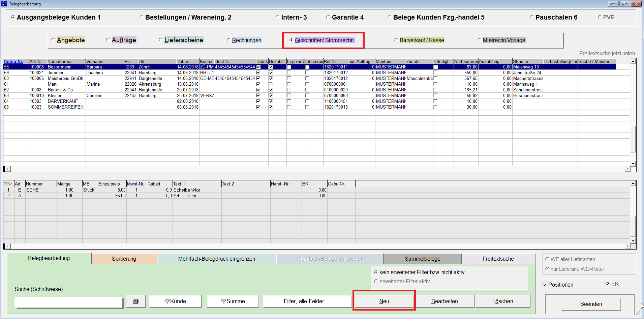Click the Bearbeiten button
Screen dimensions: 644x319
(x=444, y=301)
